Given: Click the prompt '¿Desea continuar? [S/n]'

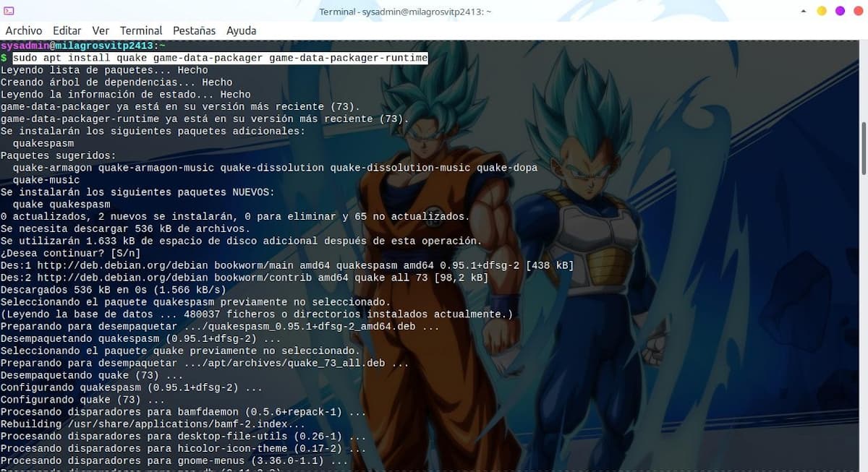Looking at the screenshot, I should point(70,253).
